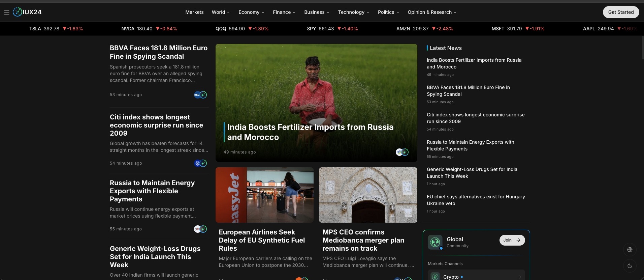Viewport: 644px width, 280px height.
Task: Open MPS CEO confirms Mediobanca merger headline
Action: (363, 240)
